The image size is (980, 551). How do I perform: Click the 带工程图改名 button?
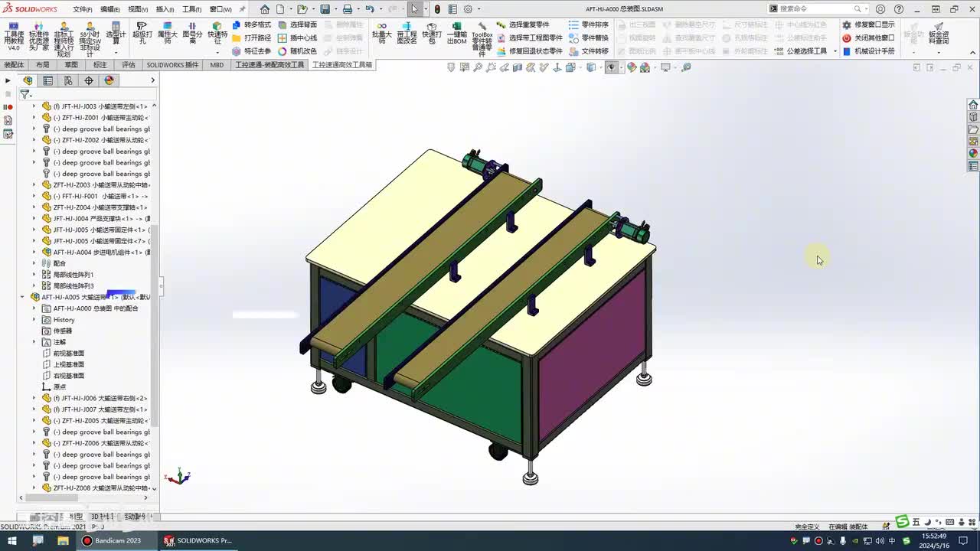coord(407,34)
